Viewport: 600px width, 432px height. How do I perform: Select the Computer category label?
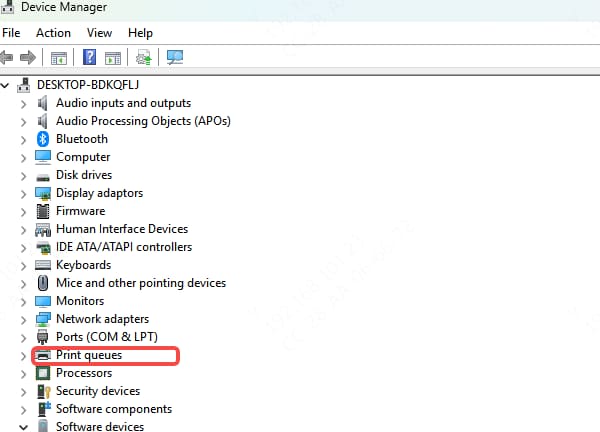[83, 157]
